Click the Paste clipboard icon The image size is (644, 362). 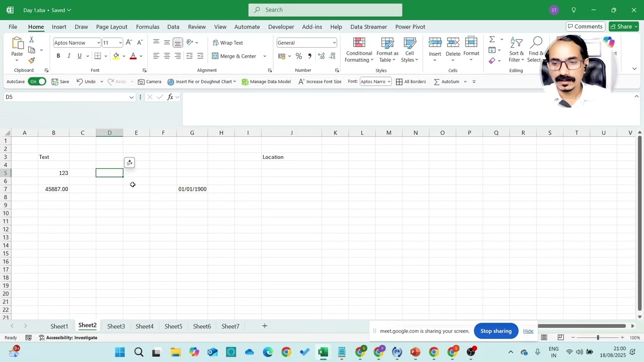click(x=17, y=44)
